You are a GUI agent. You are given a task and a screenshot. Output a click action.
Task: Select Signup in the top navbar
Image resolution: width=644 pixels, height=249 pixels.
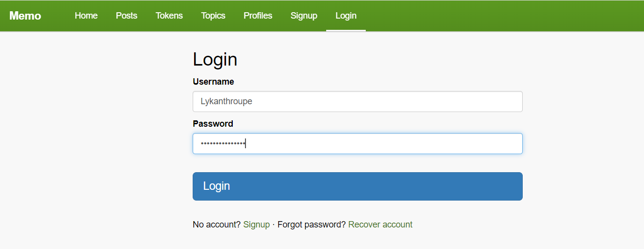click(304, 16)
